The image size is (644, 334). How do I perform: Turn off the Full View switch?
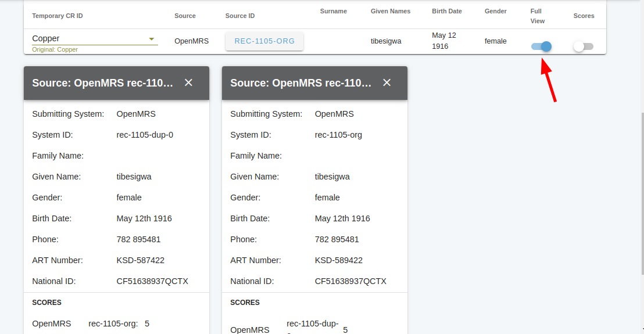pyautogui.click(x=541, y=46)
